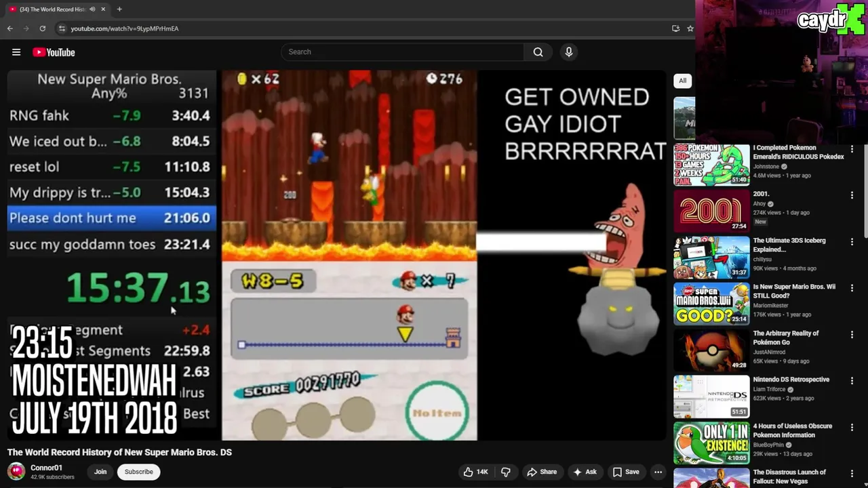868x488 pixels.
Task: Open New Super Mario Bros. Wii GOOD? thumbnail
Action: (x=711, y=304)
